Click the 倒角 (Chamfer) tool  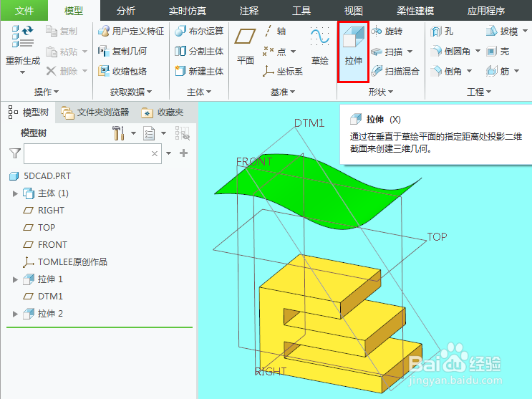[446, 71]
